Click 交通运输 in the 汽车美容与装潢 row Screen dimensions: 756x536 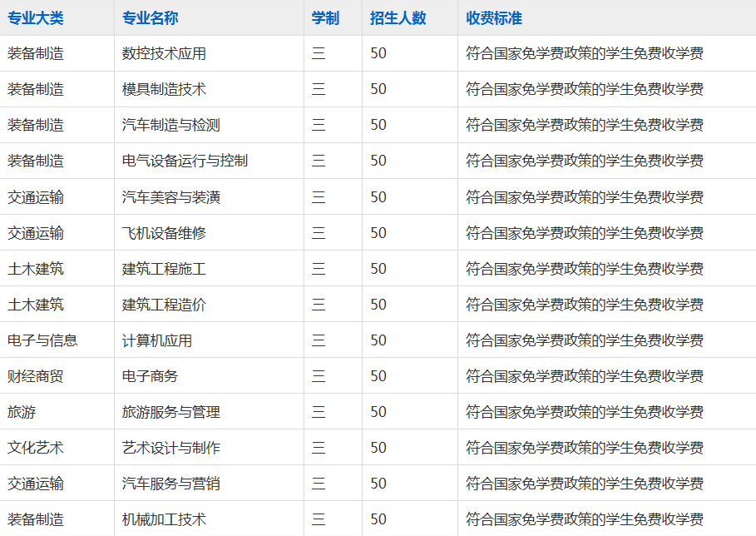[36, 197]
